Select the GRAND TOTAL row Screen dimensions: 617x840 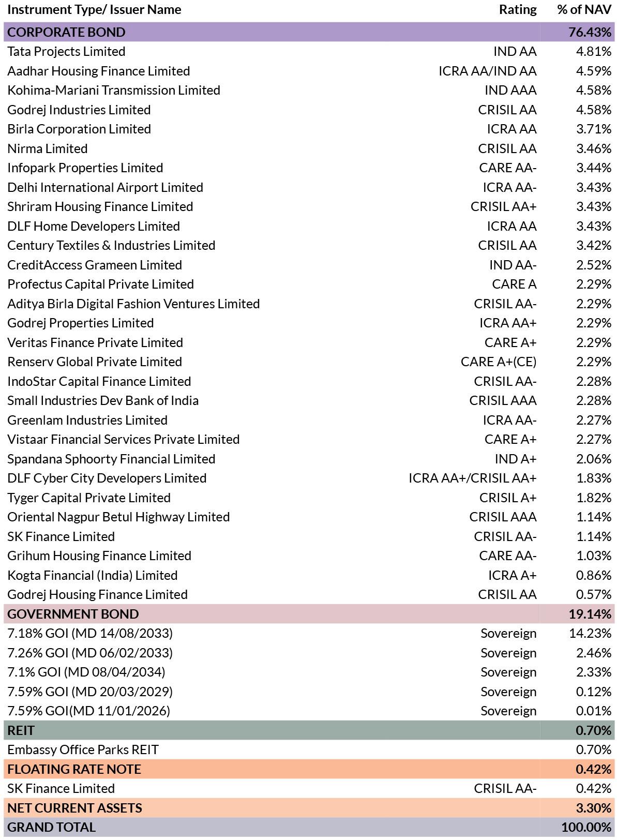point(309,828)
